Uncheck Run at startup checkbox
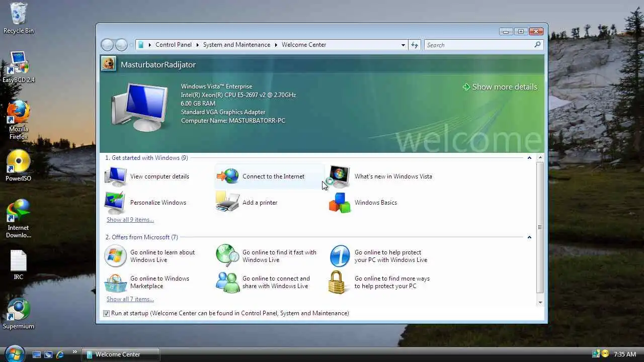Viewport: 644px width, 362px height. tap(106, 313)
